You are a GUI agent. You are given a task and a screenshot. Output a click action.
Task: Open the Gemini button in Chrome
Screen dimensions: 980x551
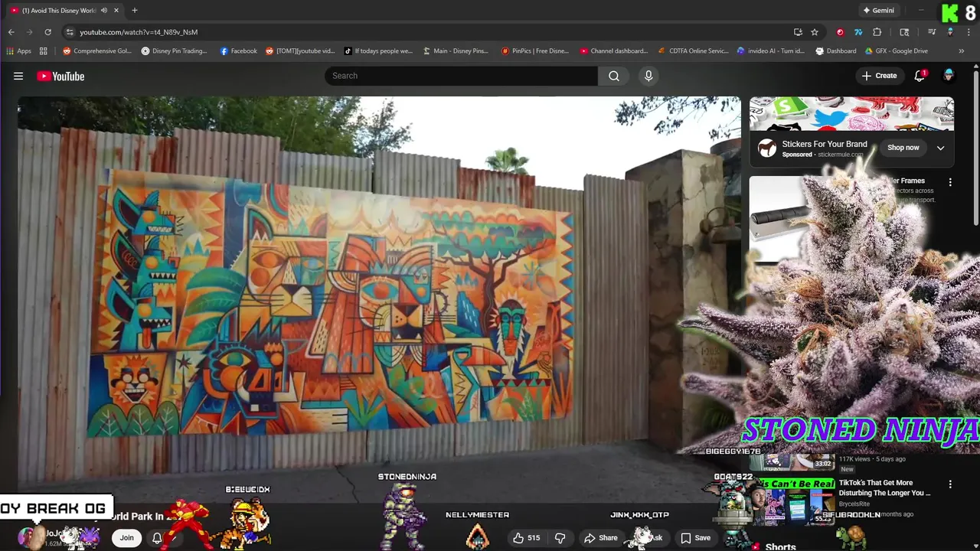pos(878,11)
